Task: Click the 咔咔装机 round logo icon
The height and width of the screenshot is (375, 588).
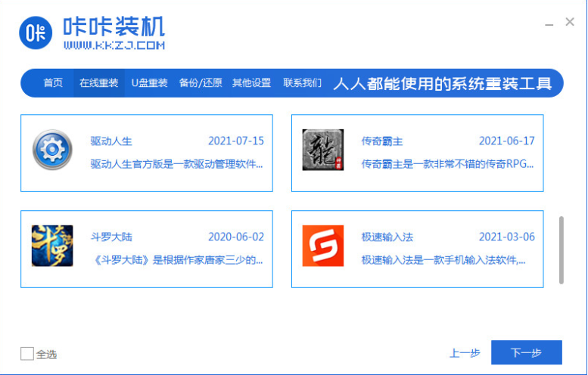Action: pyautogui.click(x=36, y=33)
